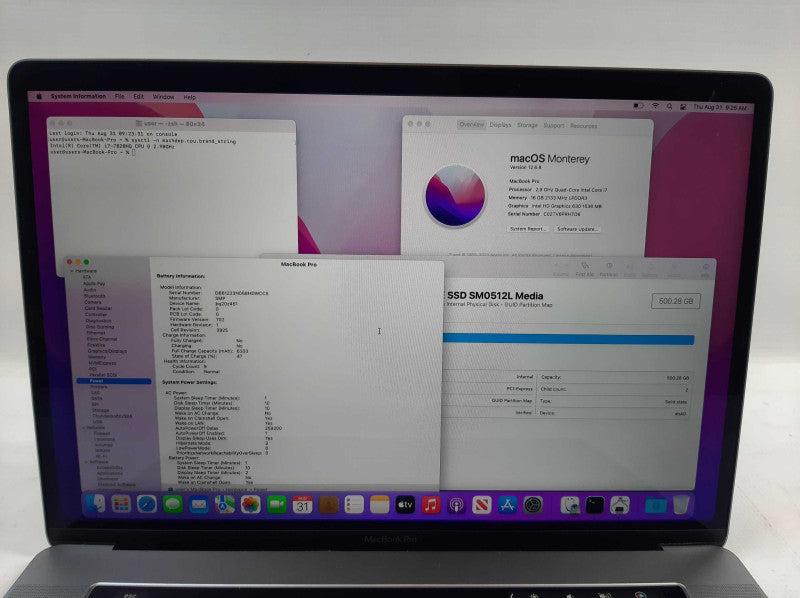
Task: Click the Software Update button
Action: tap(577, 229)
